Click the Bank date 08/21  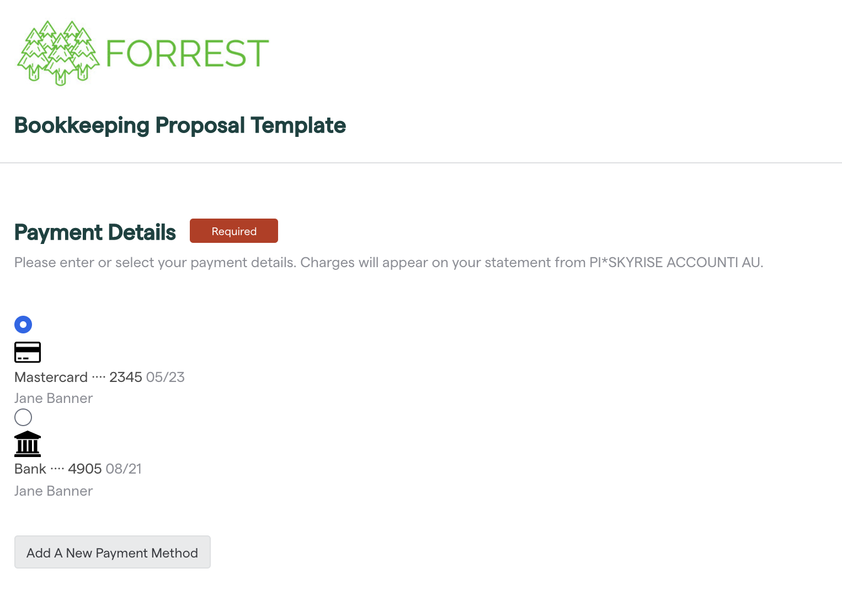coord(124,469)
